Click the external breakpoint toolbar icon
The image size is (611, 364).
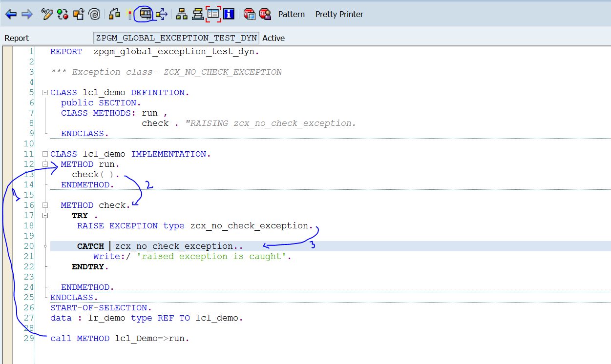click(x=265, y=14)
